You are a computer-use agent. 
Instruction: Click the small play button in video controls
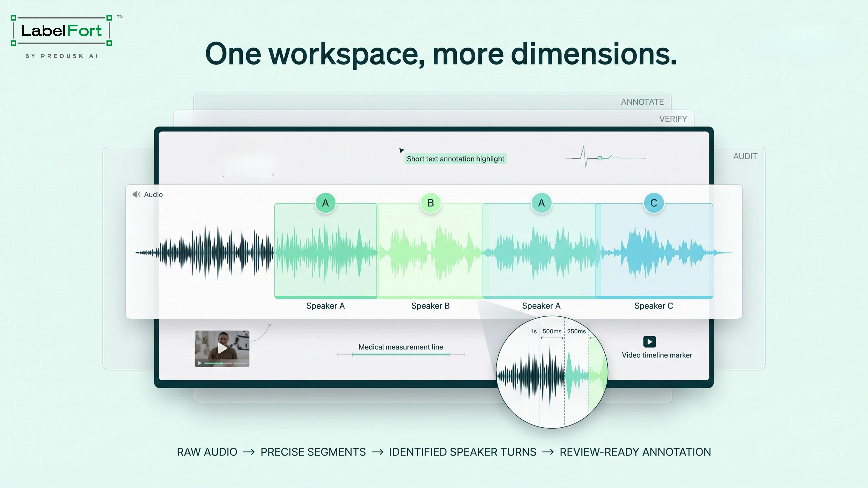(x=199, y=363)
